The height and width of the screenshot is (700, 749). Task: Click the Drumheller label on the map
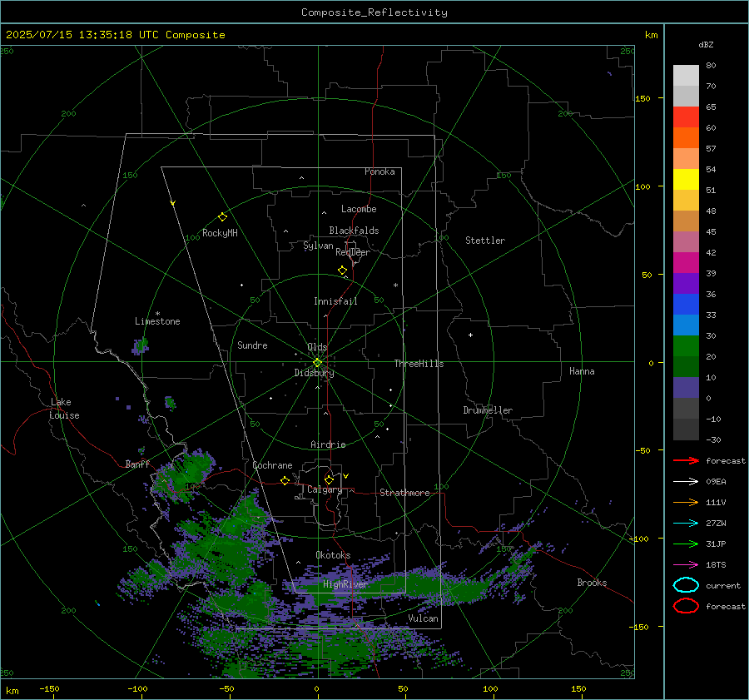(x=488, y=410)
